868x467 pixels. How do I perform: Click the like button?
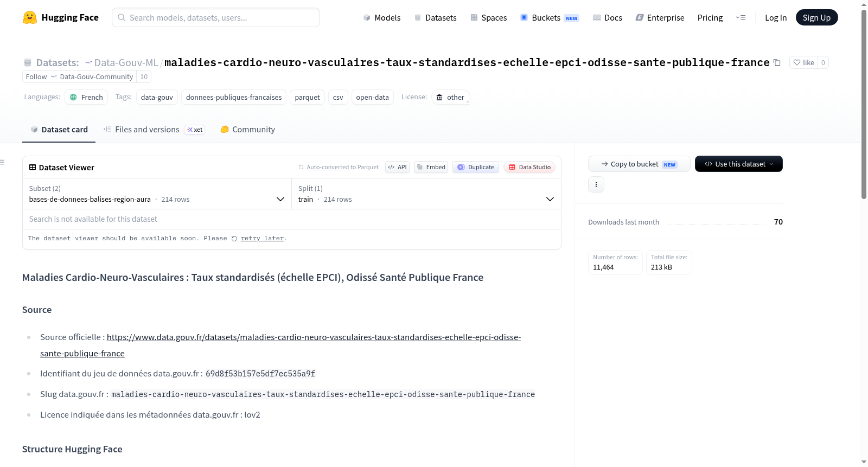pyautogui.click(x=803, y=62)
